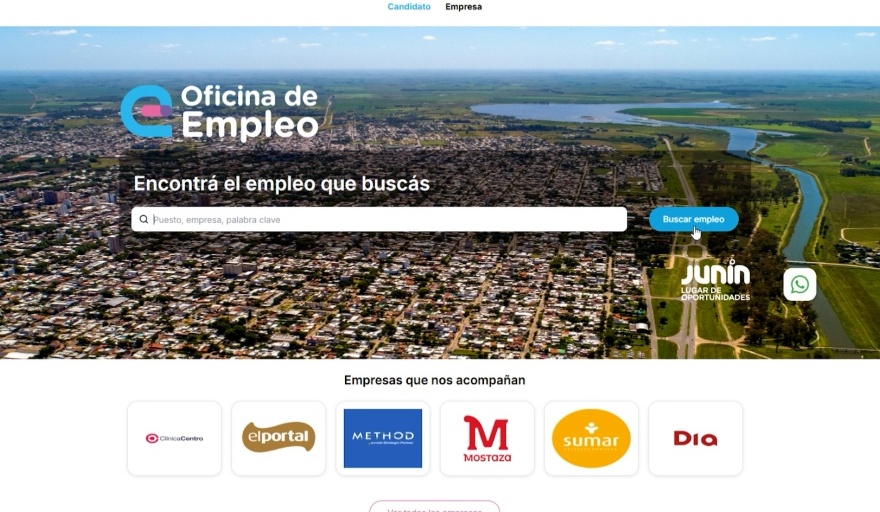Click the Lugar de oportunidades tagline

[x=716, y=294]
